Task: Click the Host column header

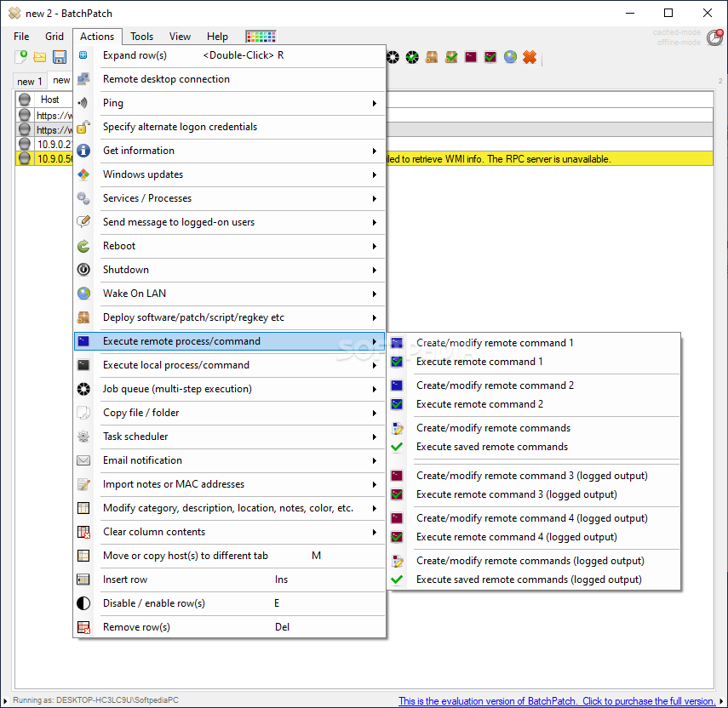Action: [49, 100]
